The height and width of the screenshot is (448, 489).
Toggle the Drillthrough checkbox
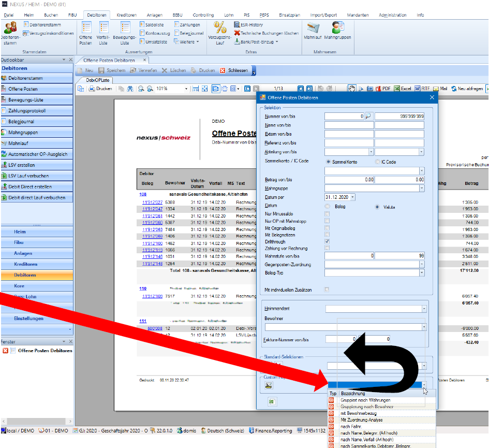[327, 241]
